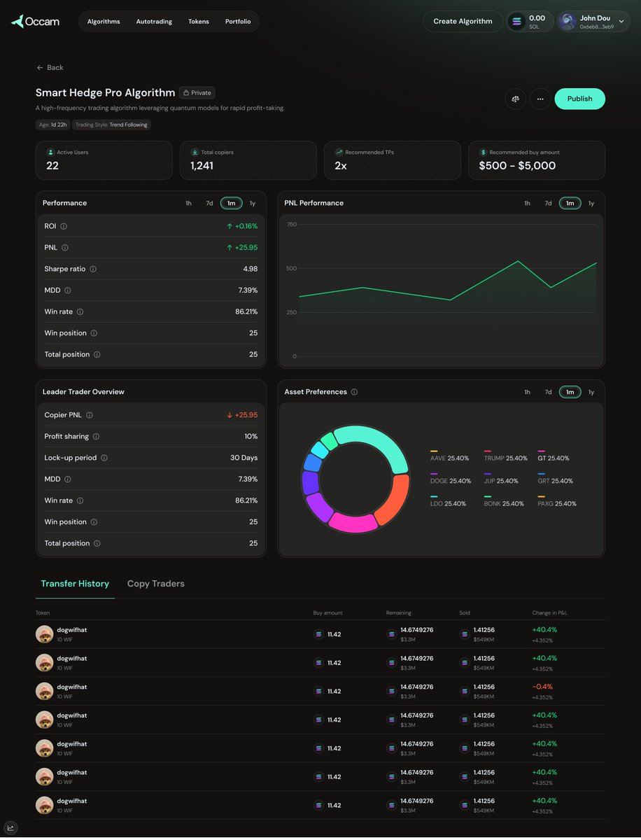Viewport: 641px width, 840px height.
Task: Click the Recommended buy amount dollar icon
Action: (483, 152)
